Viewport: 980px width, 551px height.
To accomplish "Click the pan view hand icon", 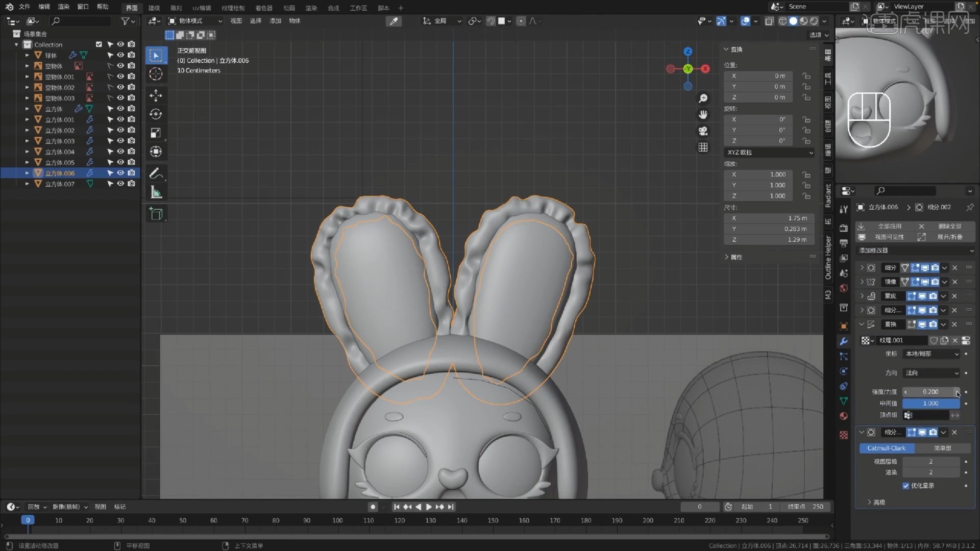I will 703,114.
